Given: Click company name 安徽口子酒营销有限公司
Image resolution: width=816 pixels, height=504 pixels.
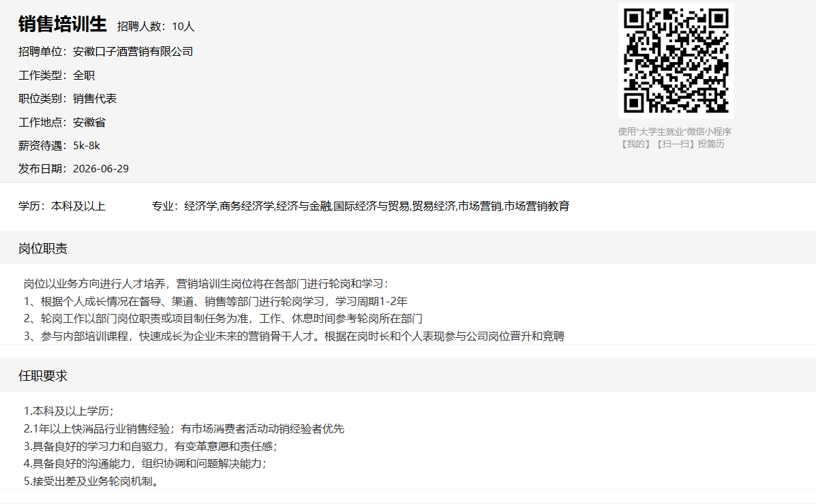Looking at the screenshot, I should 133,52.
